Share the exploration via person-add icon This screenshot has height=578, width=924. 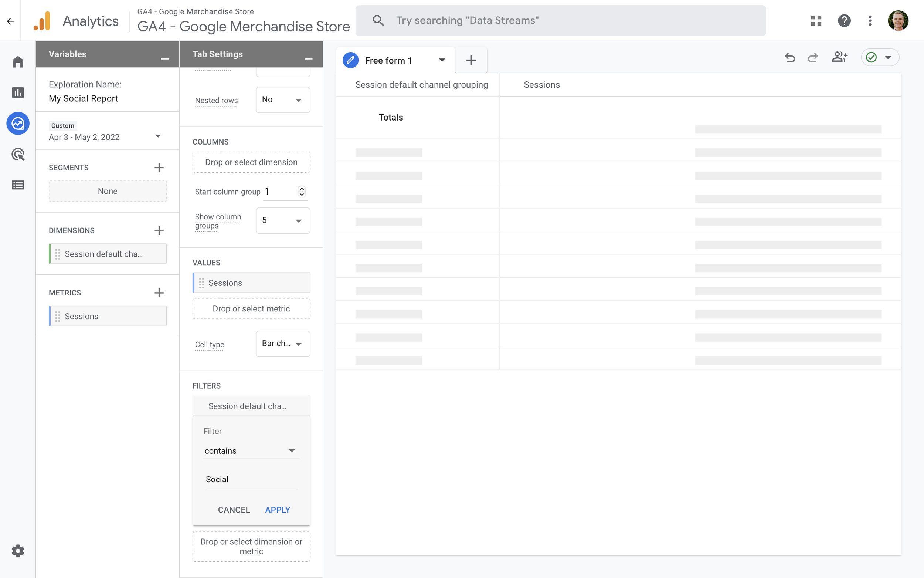[x=840, y=57]
